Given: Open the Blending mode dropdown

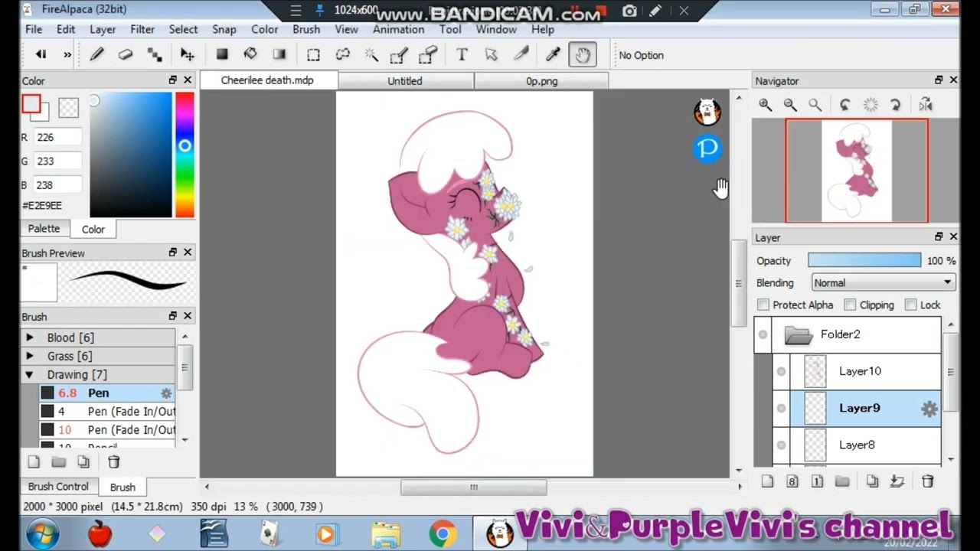Looking at the screenshot, I should point(883,282).
